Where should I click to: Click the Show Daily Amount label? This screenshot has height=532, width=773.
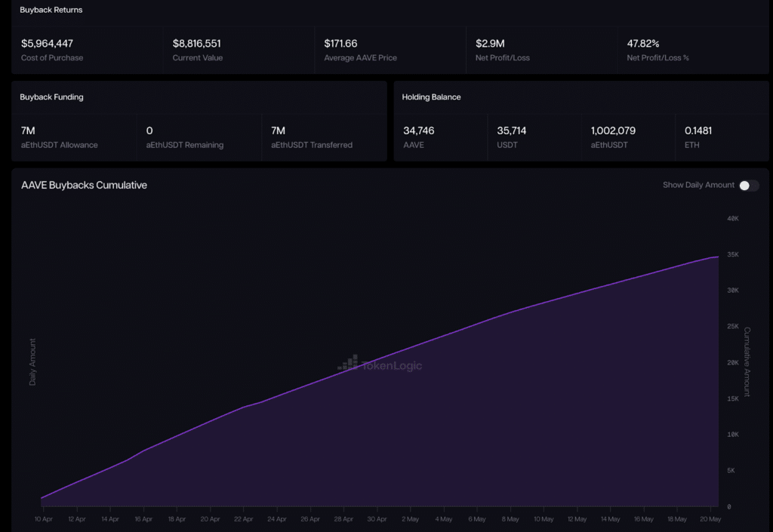[x=698, y=185]
